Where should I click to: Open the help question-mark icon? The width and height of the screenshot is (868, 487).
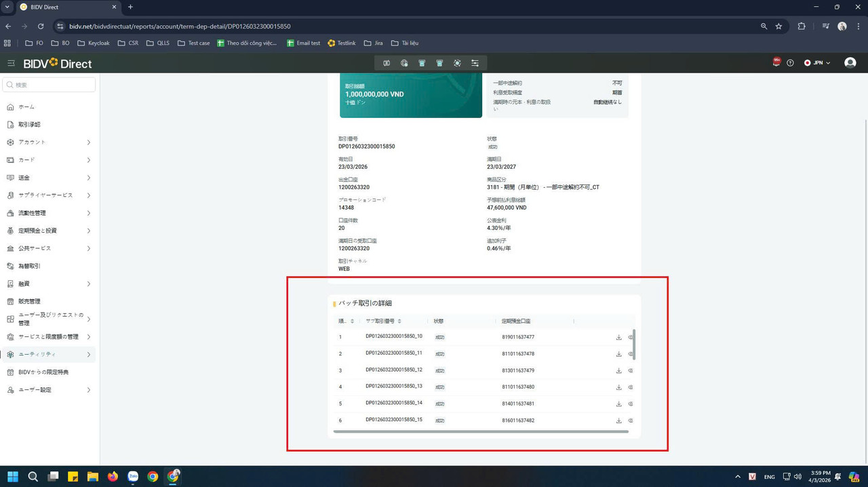(x=790, y=63)
